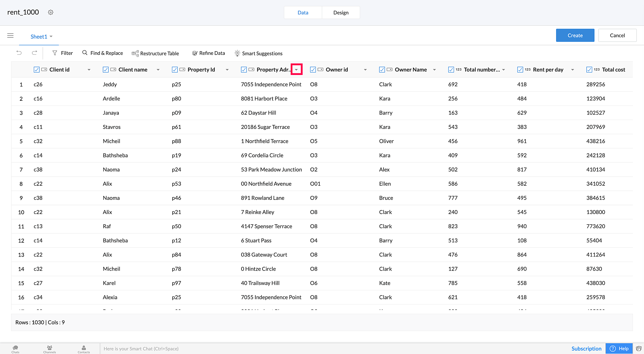Open the hamburger menu icon
The height and width of the screenshot is (354, 644).
10,35
